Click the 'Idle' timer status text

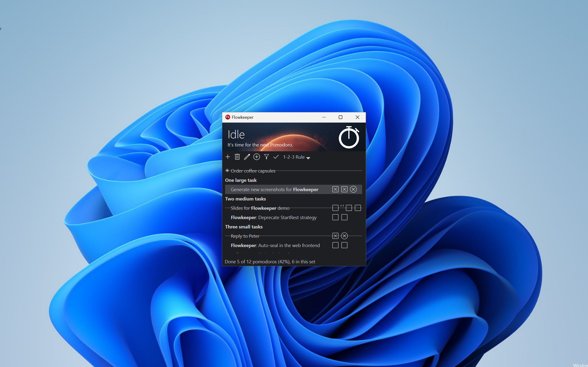[236, 135]
